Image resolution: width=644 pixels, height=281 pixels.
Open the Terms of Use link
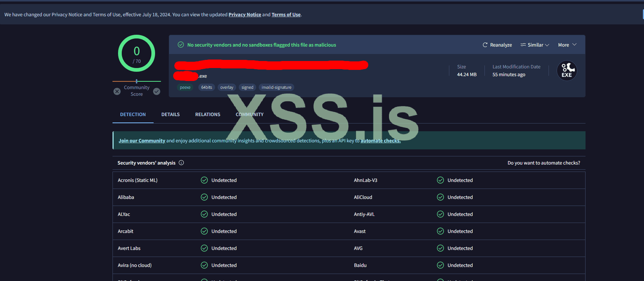pyautogui.click(x=286, y=15)
